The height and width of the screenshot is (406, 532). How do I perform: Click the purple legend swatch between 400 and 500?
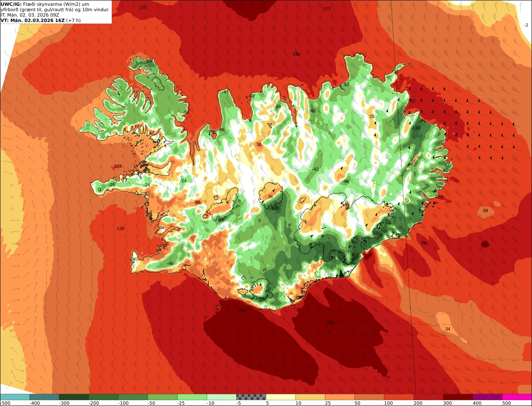(488, 397)
